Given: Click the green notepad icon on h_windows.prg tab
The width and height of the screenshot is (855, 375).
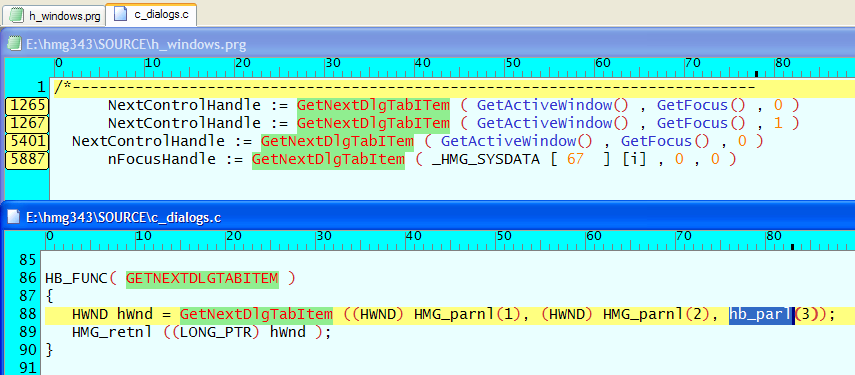Looking at the screenshot, I should (x=16, y=16).
